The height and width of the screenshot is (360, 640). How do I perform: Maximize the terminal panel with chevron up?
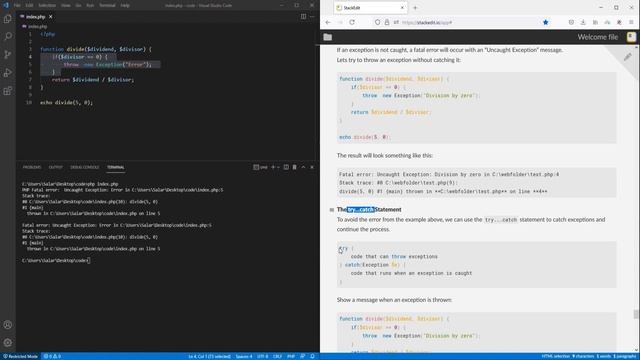pyautogui.click(x=303, y=167)
